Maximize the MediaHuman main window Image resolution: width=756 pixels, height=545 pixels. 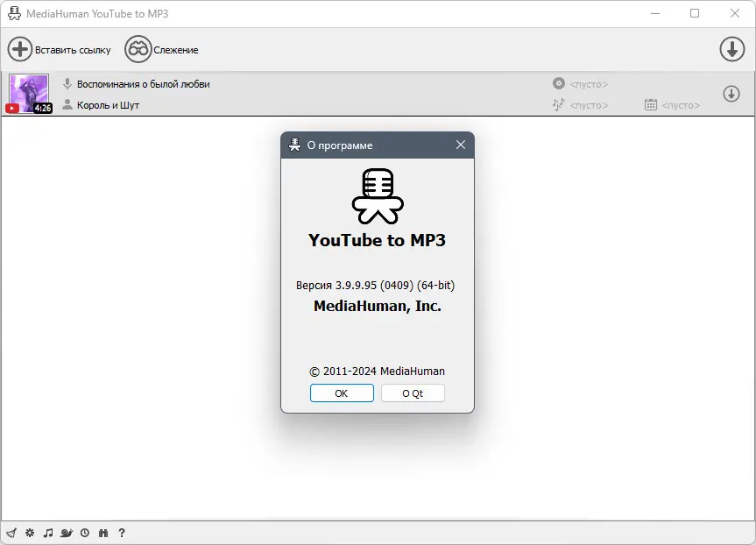pyautogui.click(x=695, y=13)
